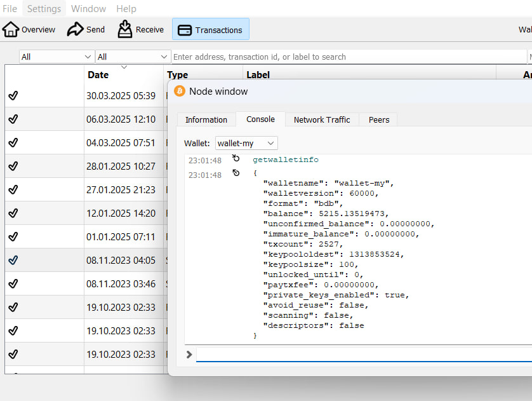Select the 28.01.2025 10:27 date cell

pos(124,166)
